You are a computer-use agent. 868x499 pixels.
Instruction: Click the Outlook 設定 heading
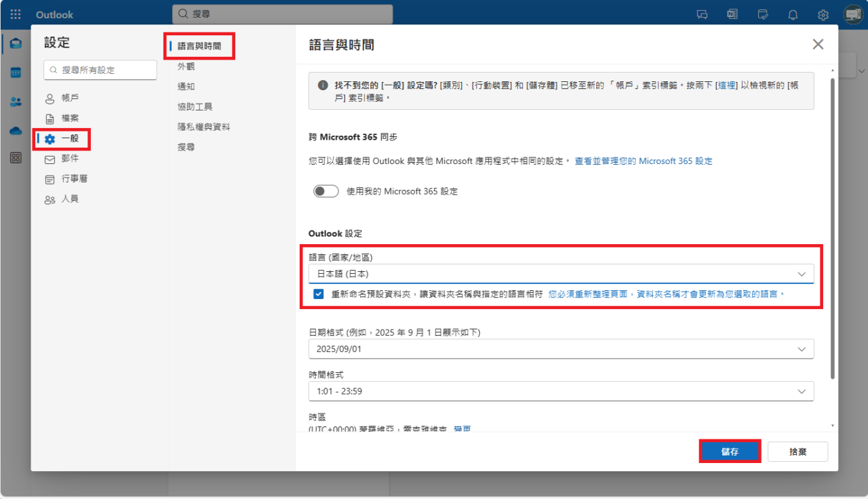[x=335, y=233]
